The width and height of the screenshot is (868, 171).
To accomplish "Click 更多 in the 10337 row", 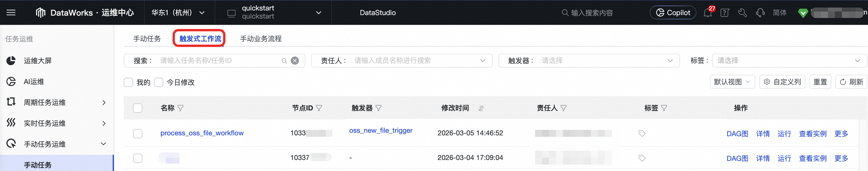I will tap(841, 158).
